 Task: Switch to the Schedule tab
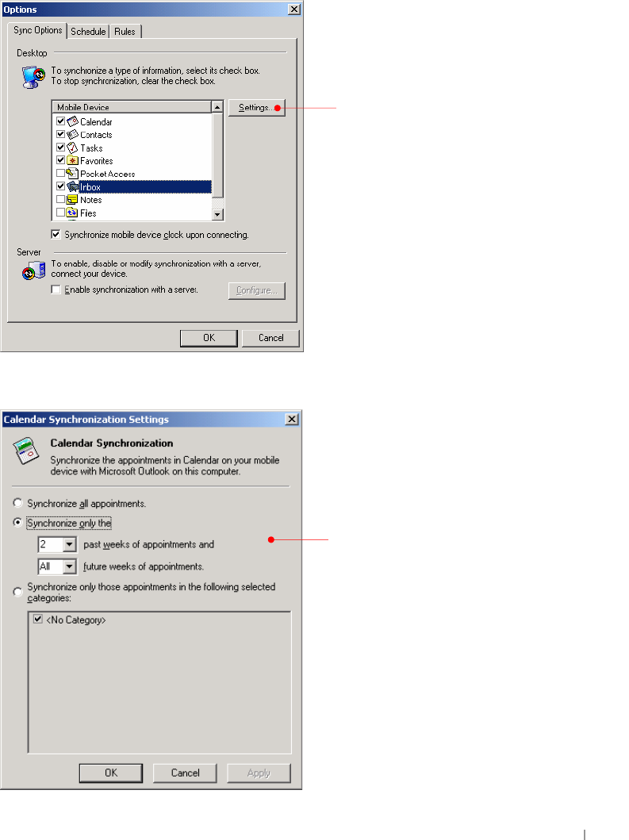tap(88, 32)
